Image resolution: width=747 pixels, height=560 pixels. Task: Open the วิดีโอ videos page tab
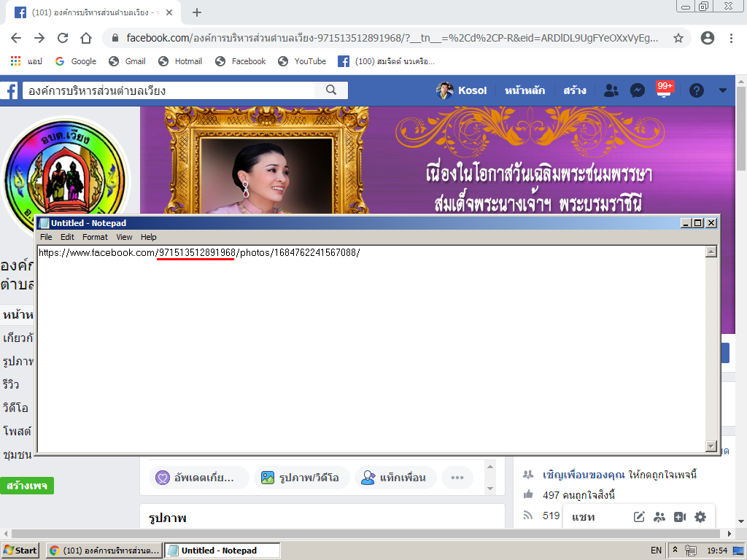(16, 408)
